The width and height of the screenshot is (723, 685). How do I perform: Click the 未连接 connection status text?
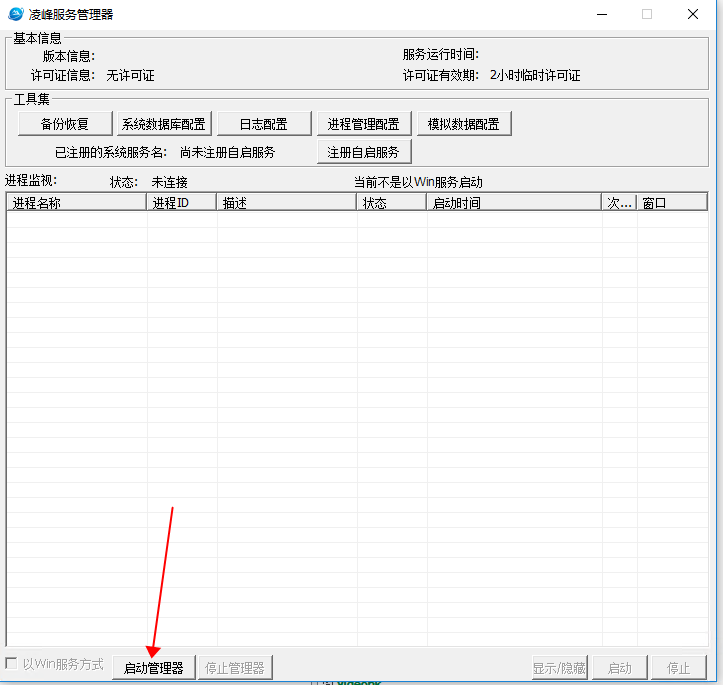tap(169, 182)
